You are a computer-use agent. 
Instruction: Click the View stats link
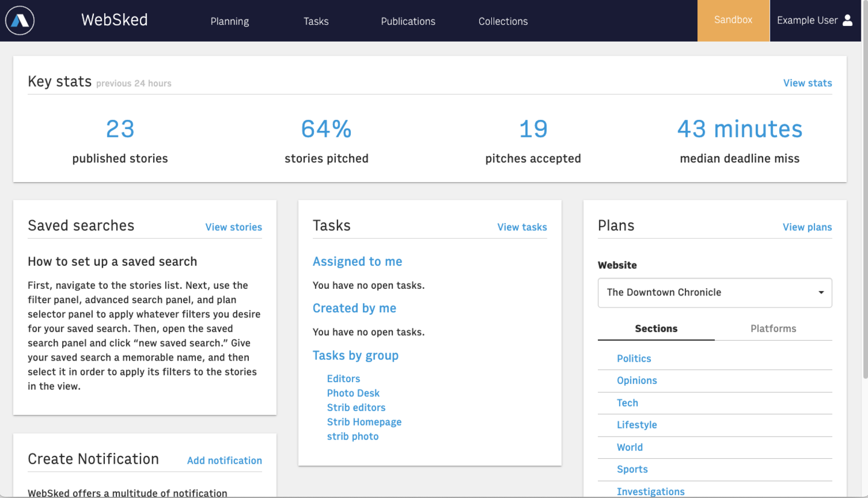click(x=808, y=83)
